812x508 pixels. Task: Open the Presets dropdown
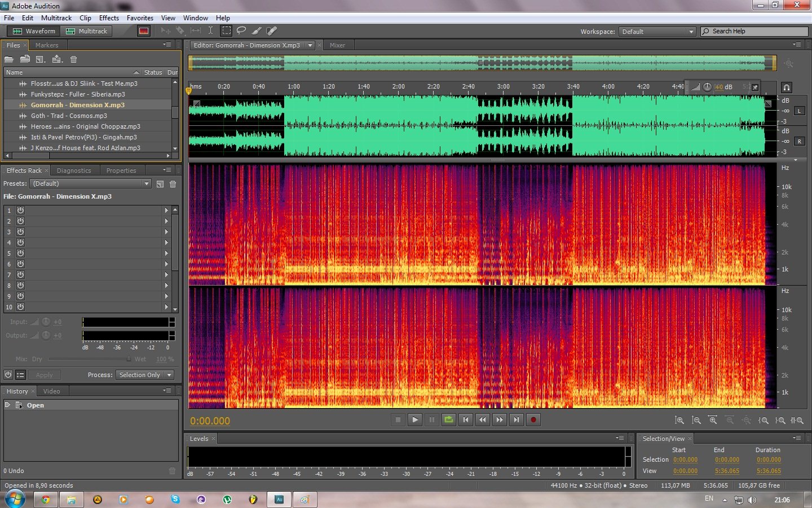(x=91, y=183)
